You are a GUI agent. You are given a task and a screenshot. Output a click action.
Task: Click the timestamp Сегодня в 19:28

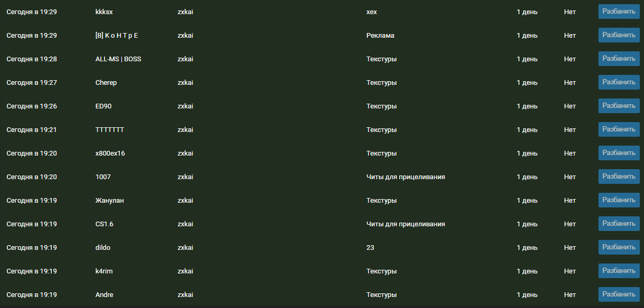[x=31, y=59]
